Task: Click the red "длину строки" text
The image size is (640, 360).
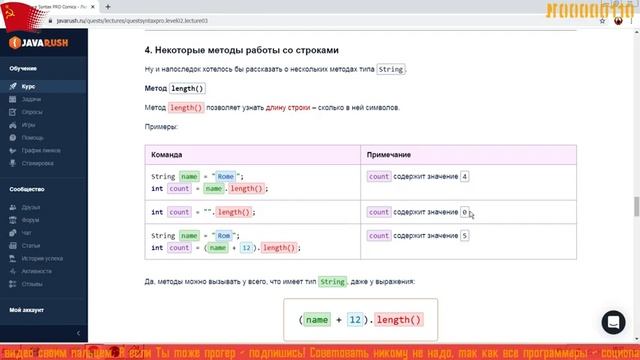Action: pos(288,108)
